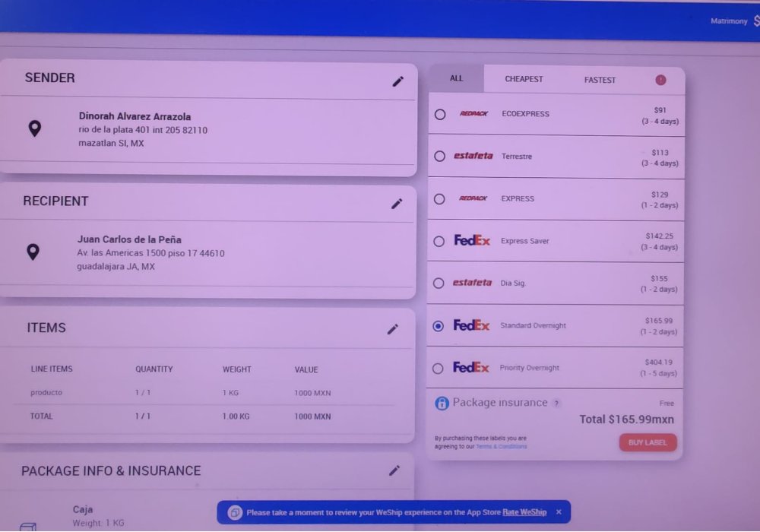The width and height of the screenshot is (760, 532).
Task: Click the package insurance lock icon
Action: click(x=442, y=403)
